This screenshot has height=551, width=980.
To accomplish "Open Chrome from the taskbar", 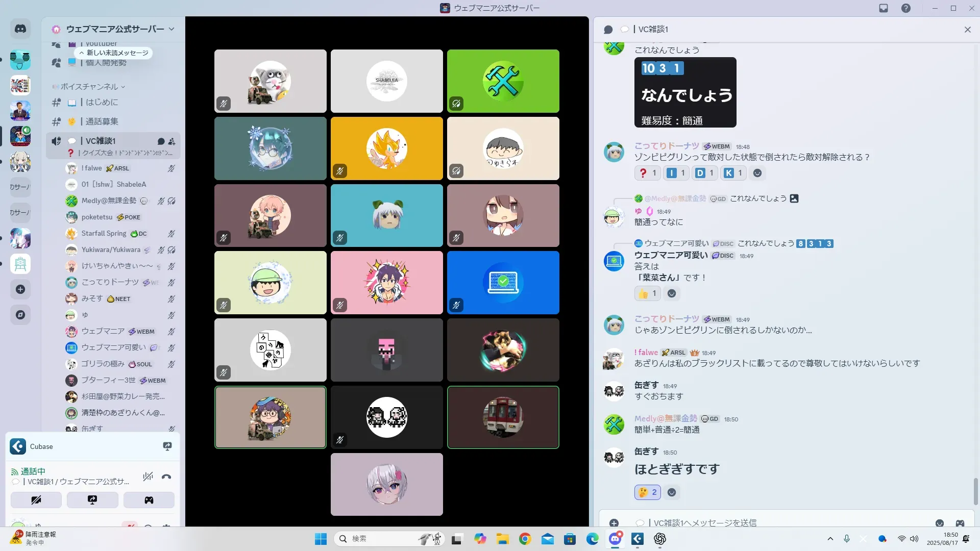I will [x=525, y=539].
